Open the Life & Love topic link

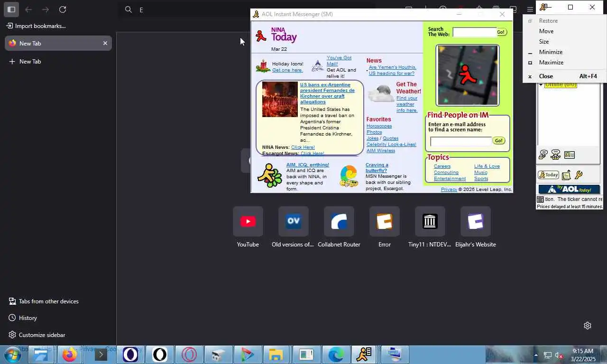click(487, 166)
